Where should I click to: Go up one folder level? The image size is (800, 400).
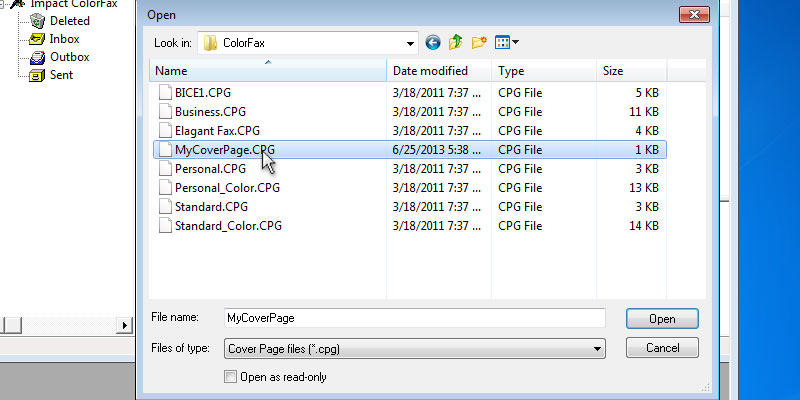click(x=456, y=42)
